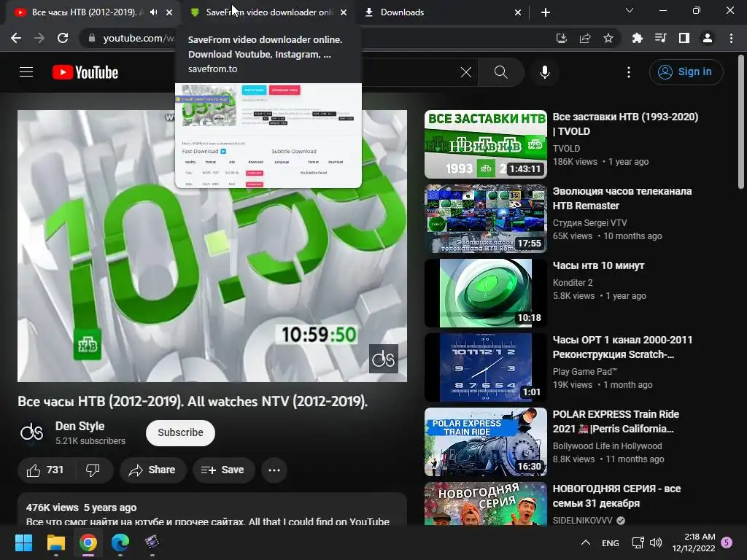The image size is (747, 560).
Task: Open the media controls icon in Chrome toolbar
Action: tap(660, 38)
